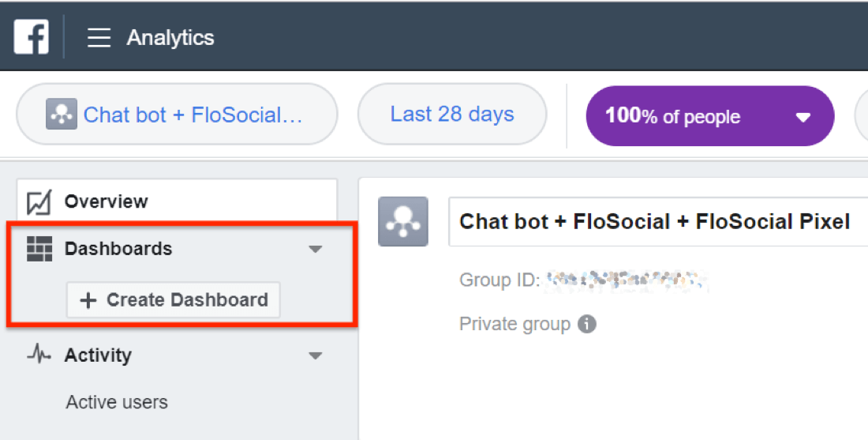
Task: Click the info icon next to Private group
Action: click(x=586, y=324)
